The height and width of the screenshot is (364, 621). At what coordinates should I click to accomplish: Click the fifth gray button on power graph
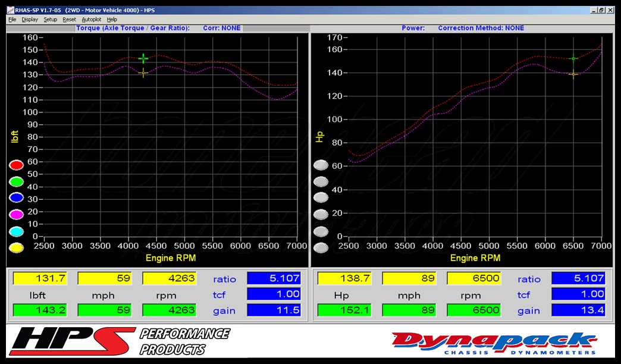point(321,231)
